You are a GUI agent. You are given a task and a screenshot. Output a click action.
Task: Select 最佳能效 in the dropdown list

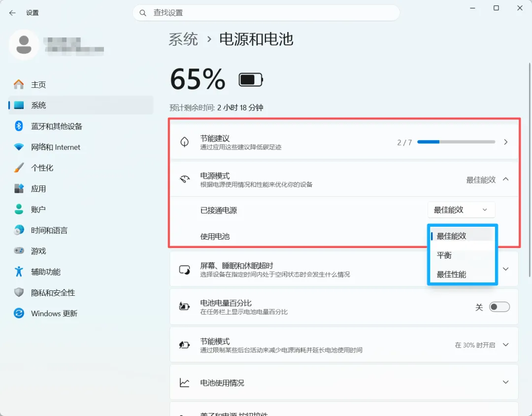click(462, 236)
